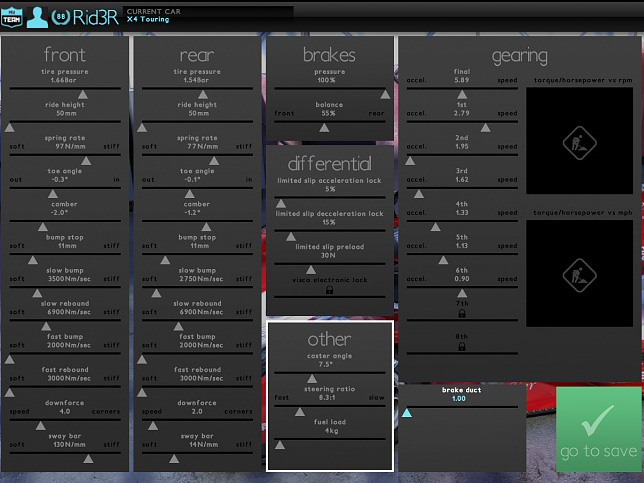
Task: Click construction icon in torque vs mph graph
Action: tap(578, 272)
